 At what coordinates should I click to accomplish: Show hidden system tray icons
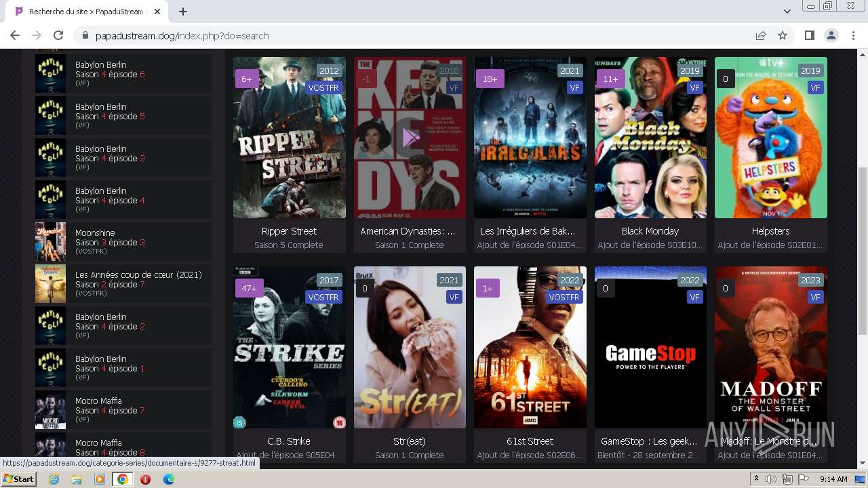[x=756, y=479]
